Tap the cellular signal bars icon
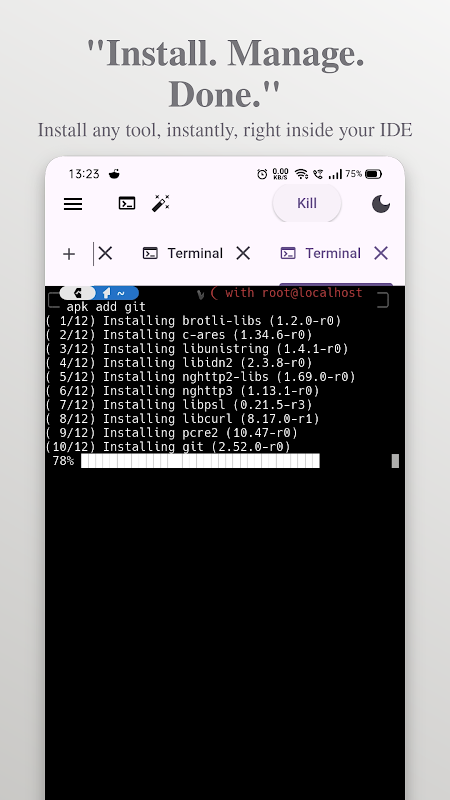The height and width of the screenshot is (800, 450). tap(335, 174)
